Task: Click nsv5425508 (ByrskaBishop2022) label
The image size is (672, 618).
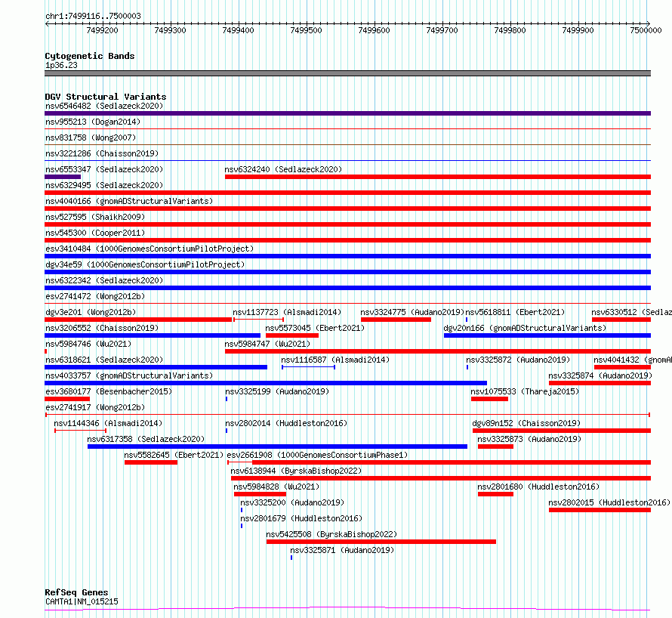Action: 331,534
